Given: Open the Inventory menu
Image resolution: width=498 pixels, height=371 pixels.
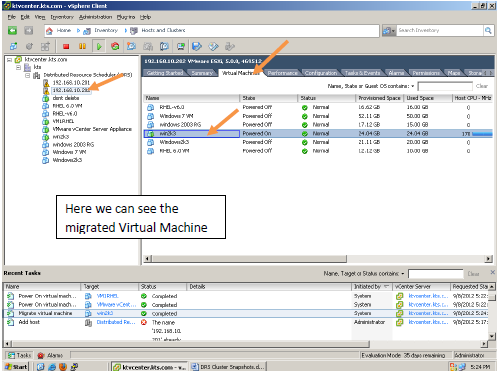Looking at the screenshot, I should click(x=62, y=17).
